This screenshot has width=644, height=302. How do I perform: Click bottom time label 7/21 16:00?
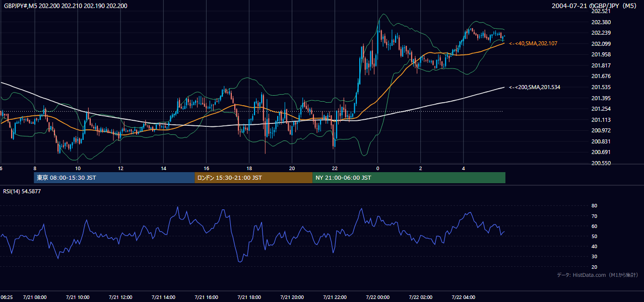coord(206,297)
